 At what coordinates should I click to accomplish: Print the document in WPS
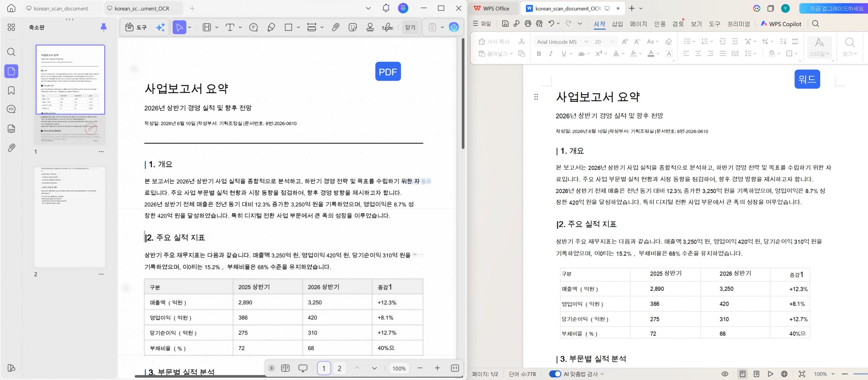528,23
